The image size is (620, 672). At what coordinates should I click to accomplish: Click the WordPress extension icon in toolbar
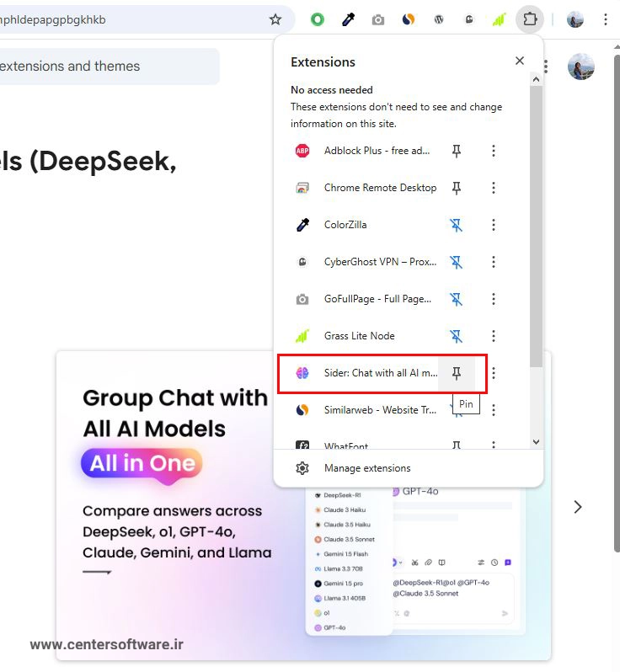click(x=439, y=19)
